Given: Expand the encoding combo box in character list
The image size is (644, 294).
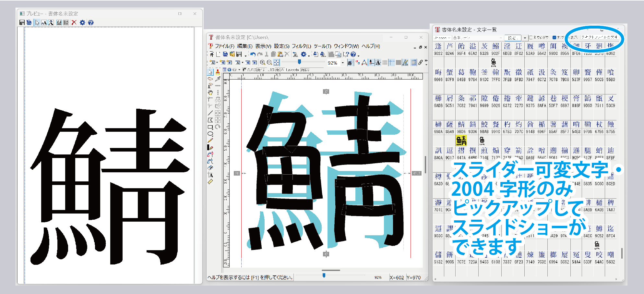Looking at the screenshot, I should click(449, 38).
